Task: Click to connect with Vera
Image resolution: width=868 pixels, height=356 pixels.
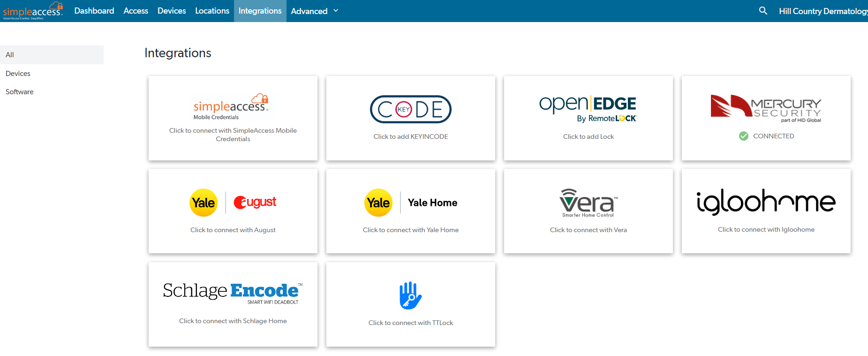Action: (589, 230)
